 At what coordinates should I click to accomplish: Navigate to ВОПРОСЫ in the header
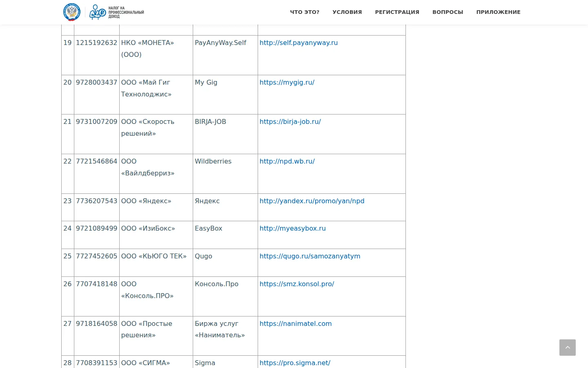tap(448, 12)
